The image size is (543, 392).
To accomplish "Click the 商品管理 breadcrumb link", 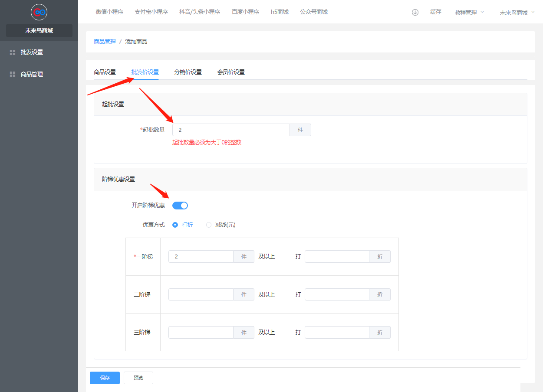I will point(105,42).
